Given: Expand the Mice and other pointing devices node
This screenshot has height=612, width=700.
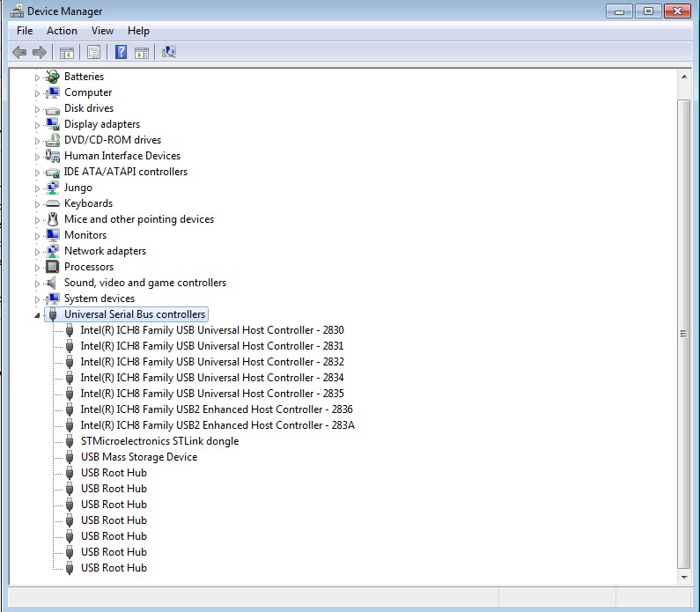Looking at the screenshot, I should tap(37, 220).
